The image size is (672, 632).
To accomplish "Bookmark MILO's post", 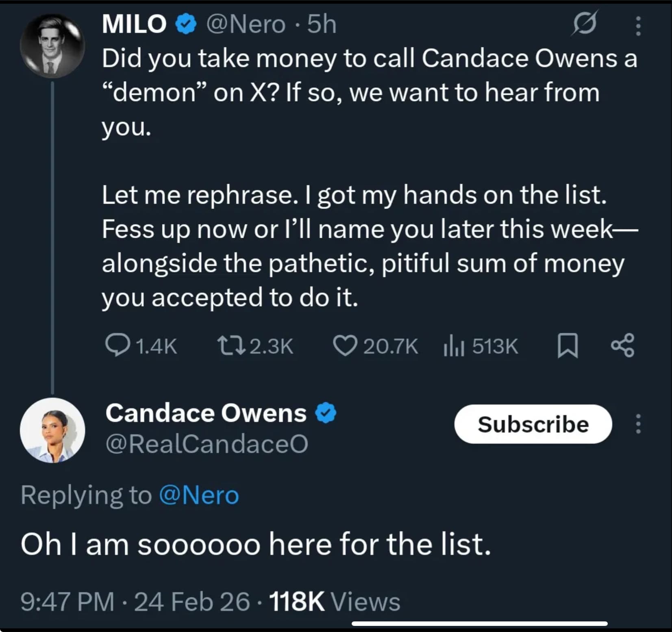I will [568, 345].
